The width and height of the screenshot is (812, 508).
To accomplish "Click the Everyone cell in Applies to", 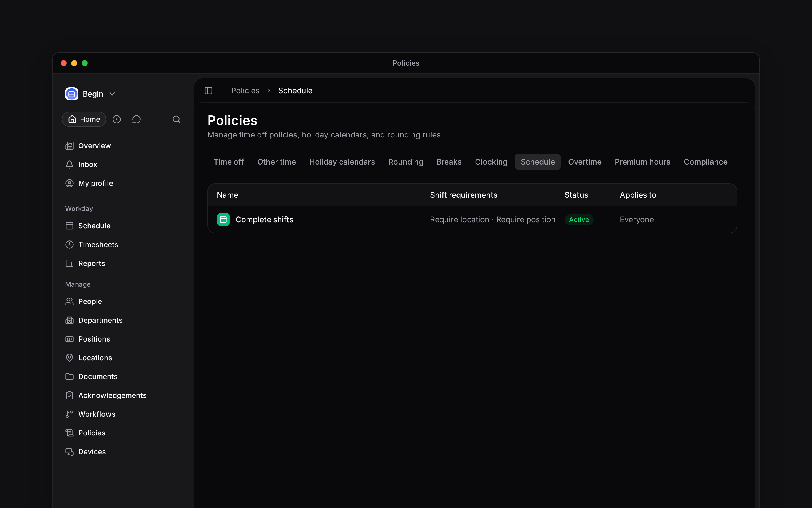I will pos(637,220).
